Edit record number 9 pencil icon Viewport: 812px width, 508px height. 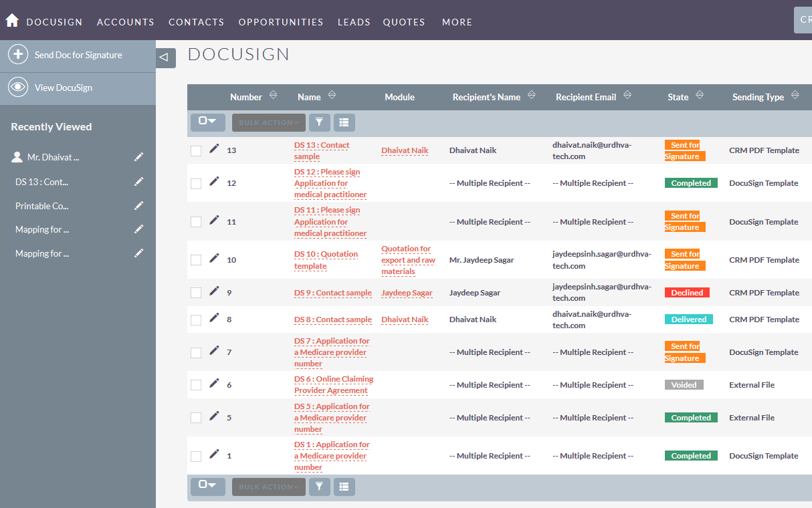[x=214, y=291]
